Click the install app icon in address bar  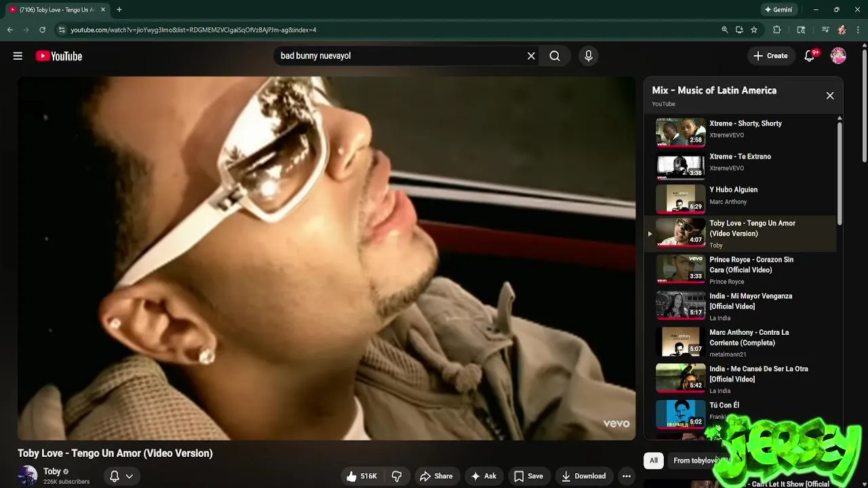[x=739, y=30]
